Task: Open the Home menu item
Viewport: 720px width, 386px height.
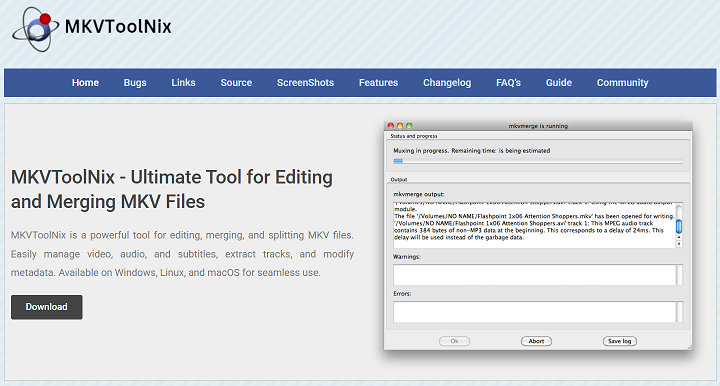Action: tap(85, 83)
